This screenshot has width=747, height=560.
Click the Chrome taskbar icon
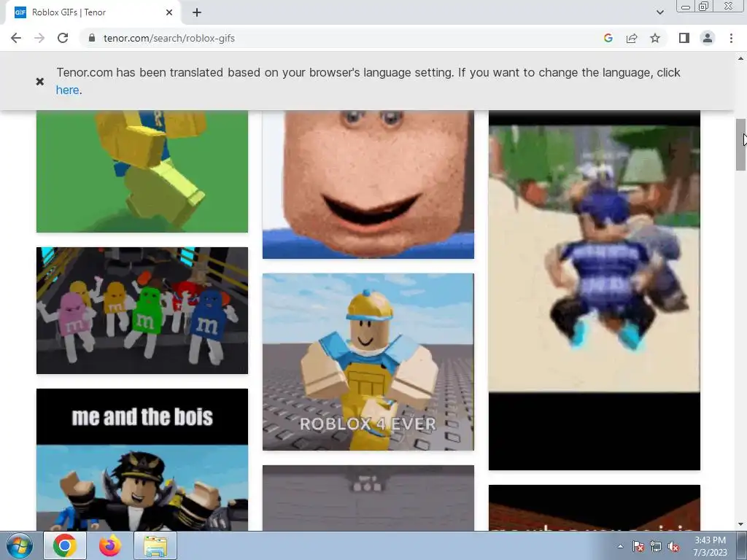click(65, 545)
